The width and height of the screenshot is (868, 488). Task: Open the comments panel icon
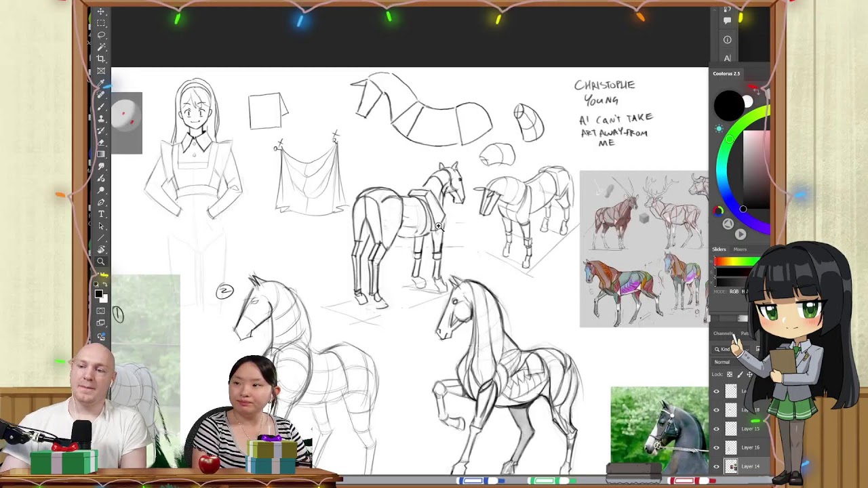(727, 20)
